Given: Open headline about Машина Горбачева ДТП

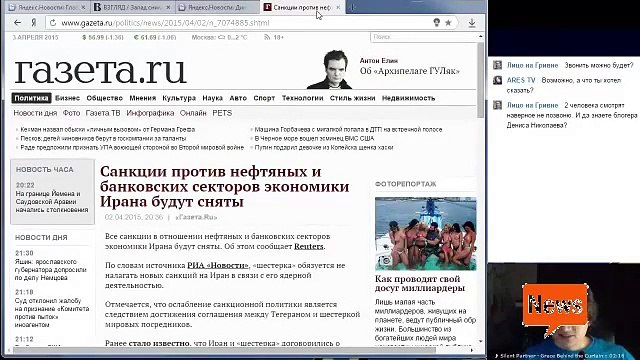Looking at the screenshot, I should click(348, 129).
